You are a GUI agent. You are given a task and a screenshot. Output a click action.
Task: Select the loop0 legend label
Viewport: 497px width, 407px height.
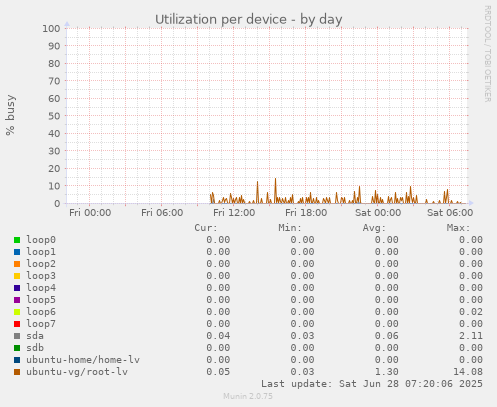pos(41,240)
